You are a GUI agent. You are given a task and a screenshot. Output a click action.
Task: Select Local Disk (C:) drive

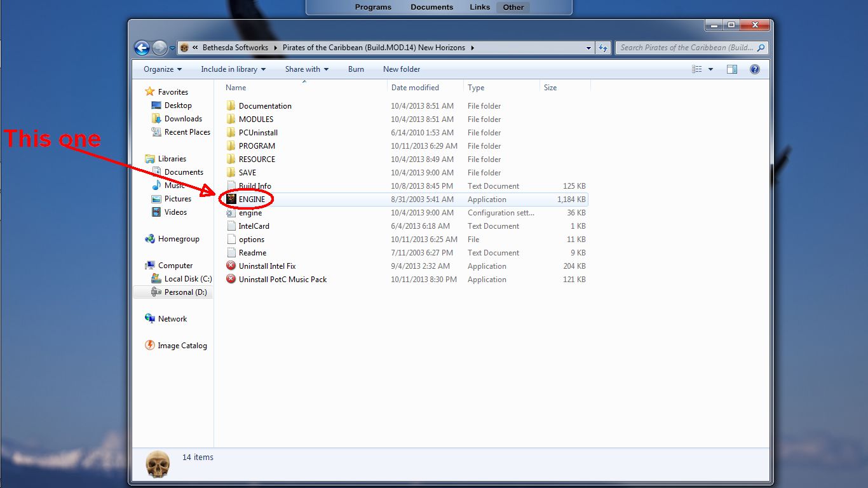coord(182,279)
